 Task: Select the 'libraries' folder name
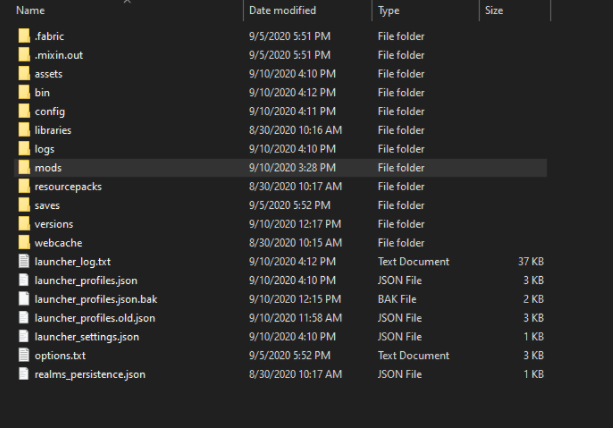tap(53, 130)
